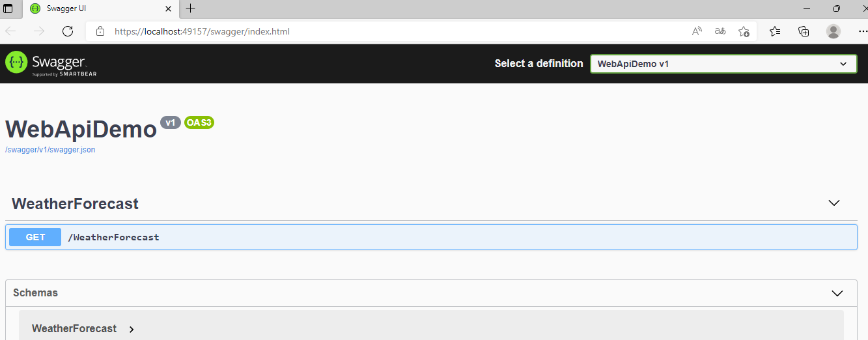This screenshot has width=868, height=340.
Task: Close the Swagger UI tab
Action: pos(169,8)
